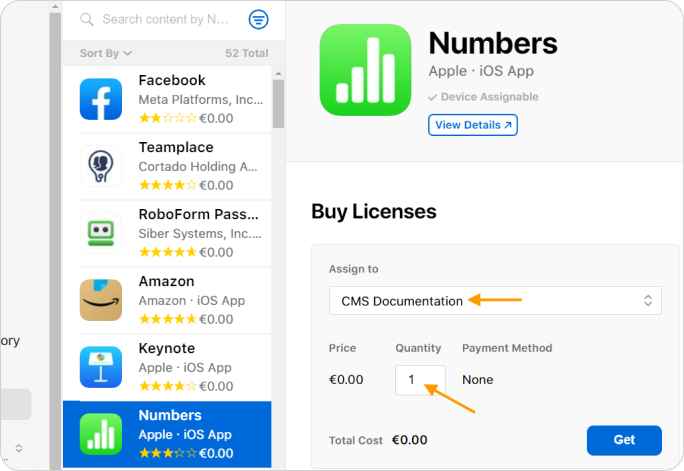Select the Facebook row title
Image resolution: width=684 pixels, height=471 pixels.
click(x=172, y=80)
